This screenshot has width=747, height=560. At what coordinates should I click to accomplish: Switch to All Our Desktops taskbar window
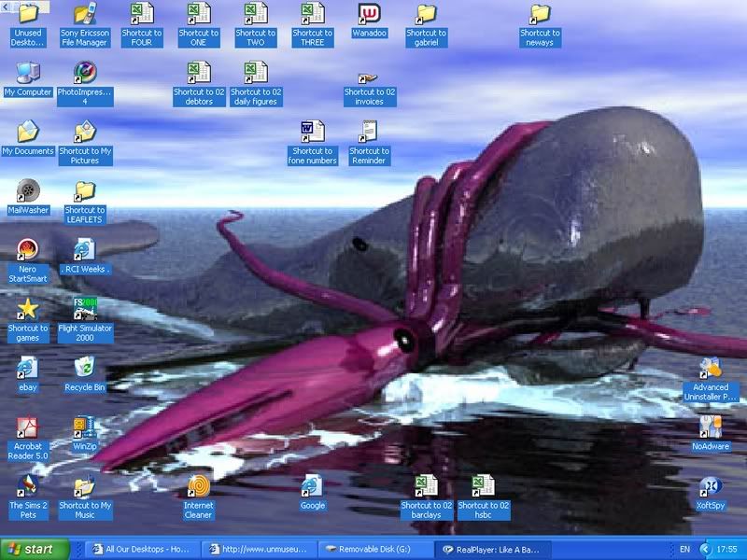click(142, 549)
